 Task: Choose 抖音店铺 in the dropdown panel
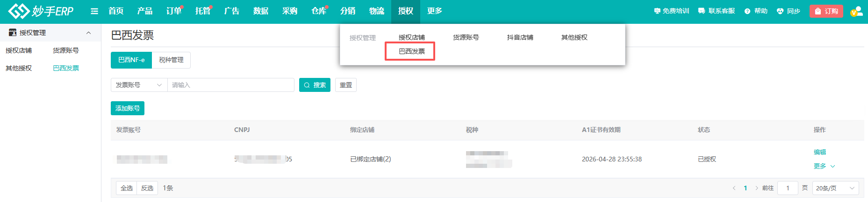click(520, 37)
